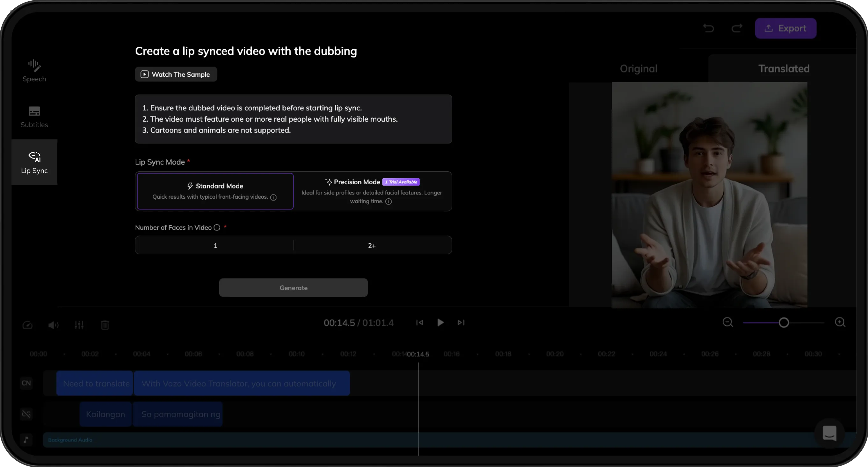868x467 pixels.
Task: Click the 1 Trial Available badge
Action: 401,182
